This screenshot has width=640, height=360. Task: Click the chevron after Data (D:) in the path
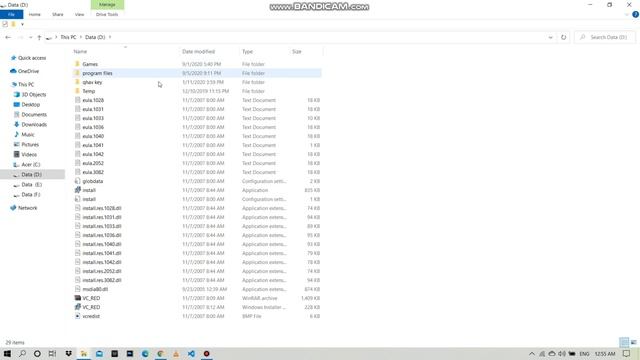pyautogui.click(x=110, y=37)
